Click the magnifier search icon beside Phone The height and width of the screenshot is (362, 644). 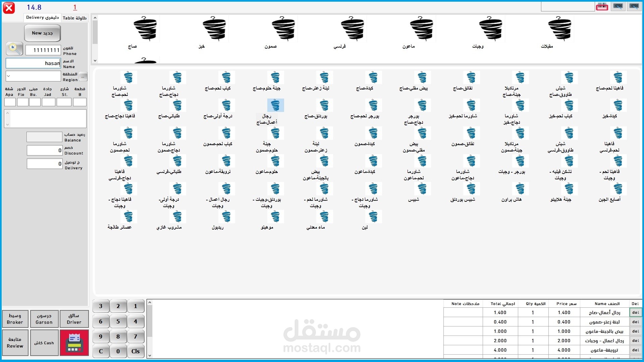pos(14,49)
